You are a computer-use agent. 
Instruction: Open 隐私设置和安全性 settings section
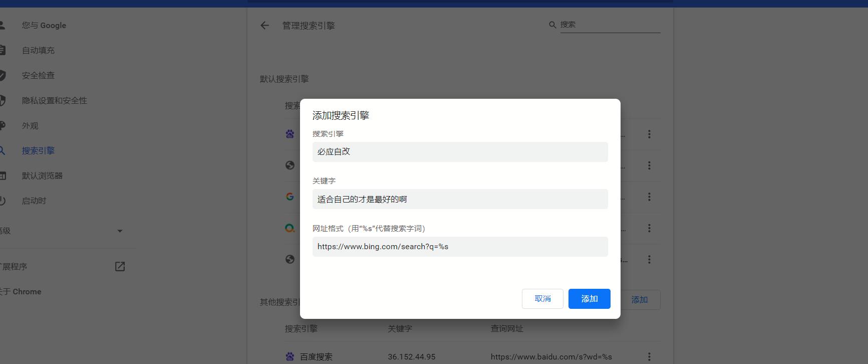click(x=55, y=101)
